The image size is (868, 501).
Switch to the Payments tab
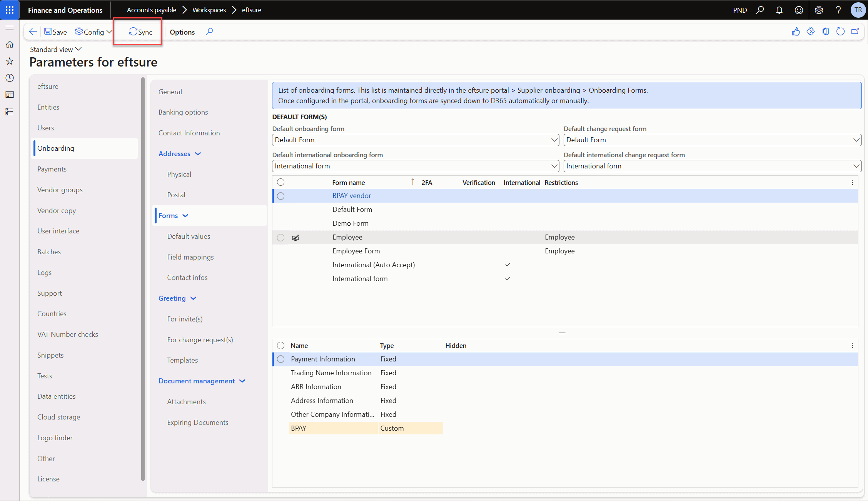coord(52,169)
